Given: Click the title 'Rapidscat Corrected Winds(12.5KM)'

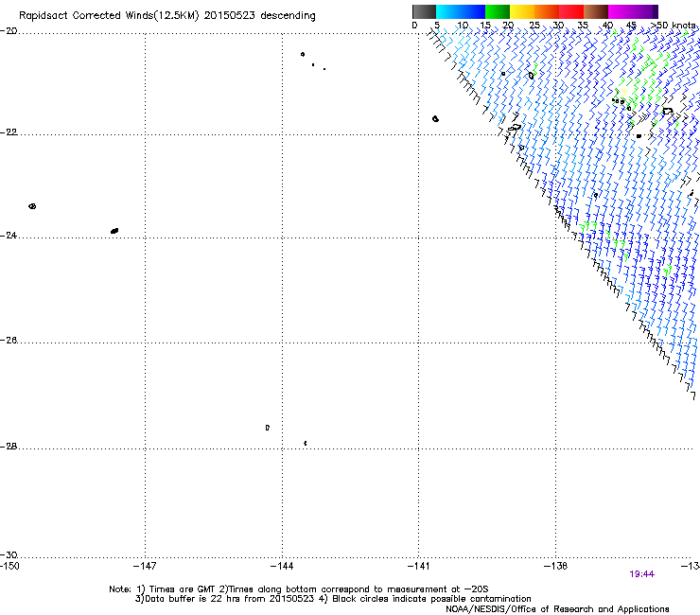Looking at the screenshot, I should 109,16.
